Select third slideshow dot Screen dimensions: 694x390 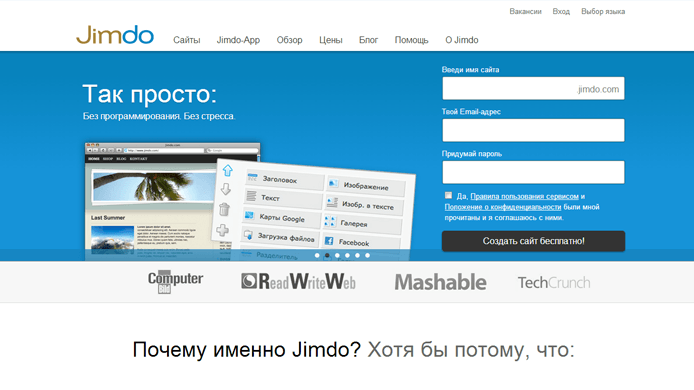(337, 255)
